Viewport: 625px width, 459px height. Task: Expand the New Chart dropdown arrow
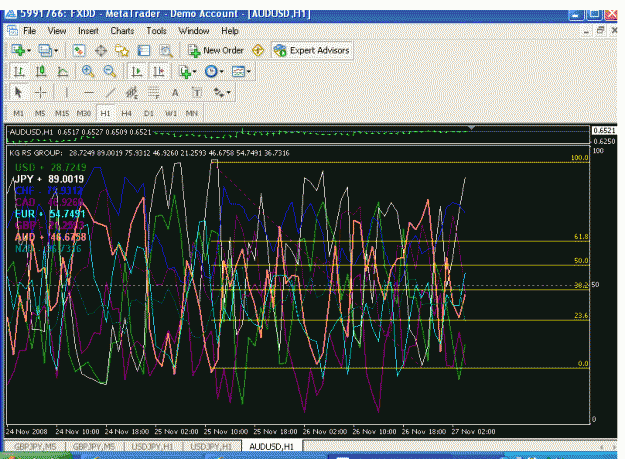pyautogui.click(x=29, y=51)
